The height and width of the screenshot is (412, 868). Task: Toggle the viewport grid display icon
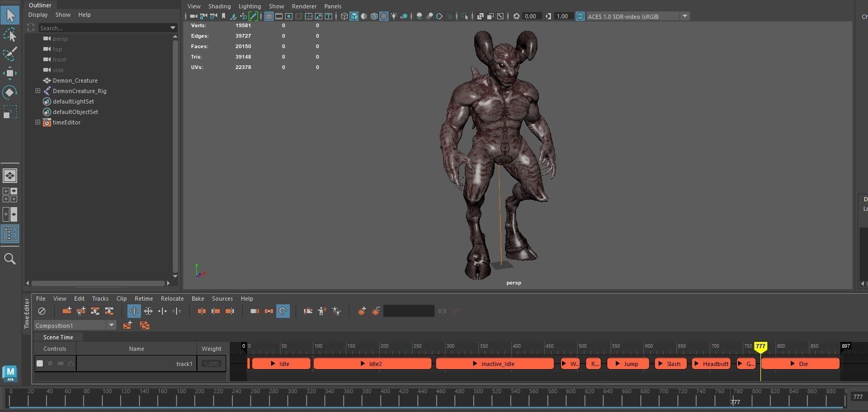tap(268, 16)
